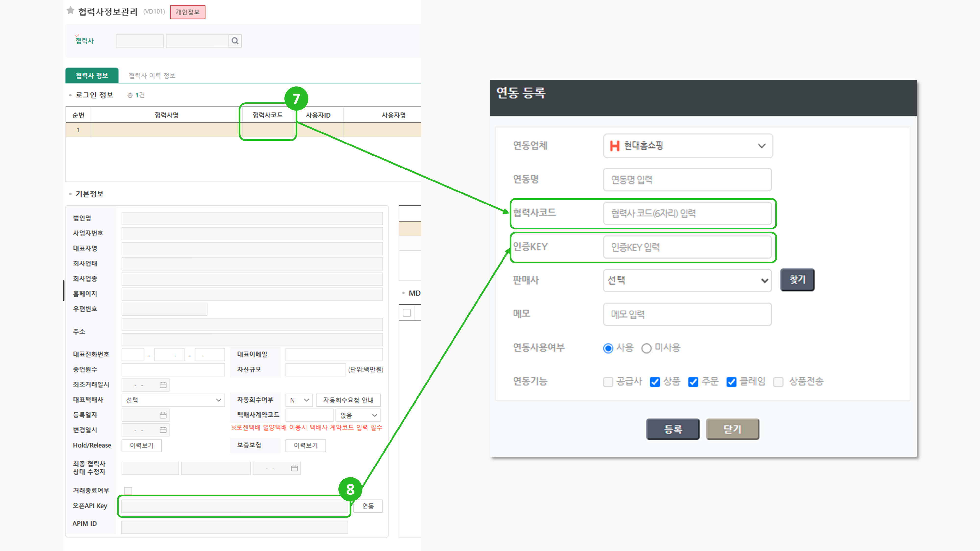Switch to 협력사 이력 정보 tab

coord(152,75)
